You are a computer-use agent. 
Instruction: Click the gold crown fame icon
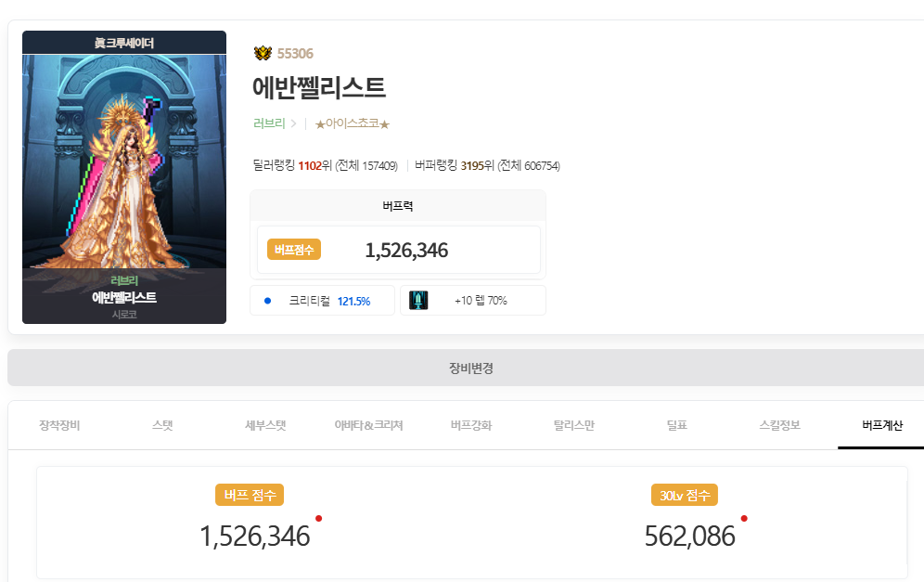click(x=263, y=54)
